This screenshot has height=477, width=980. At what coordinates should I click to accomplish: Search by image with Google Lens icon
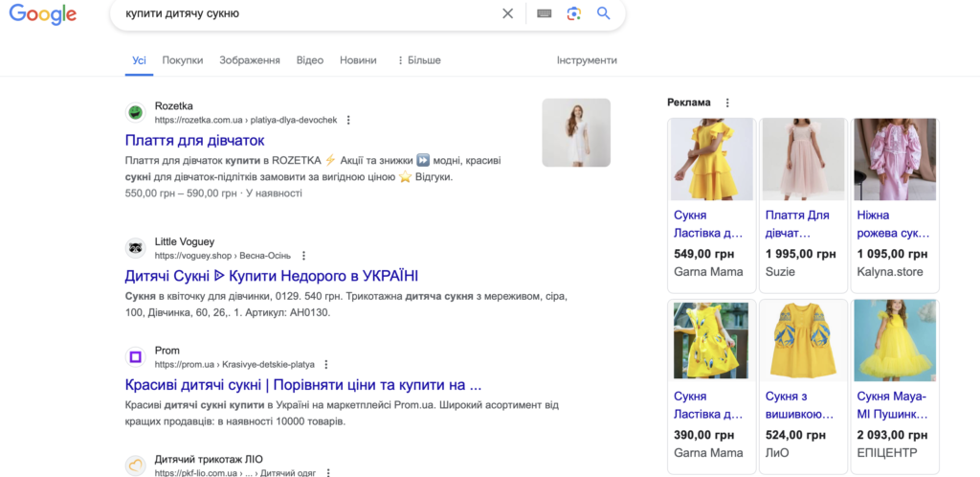click(x=574, y=13)
